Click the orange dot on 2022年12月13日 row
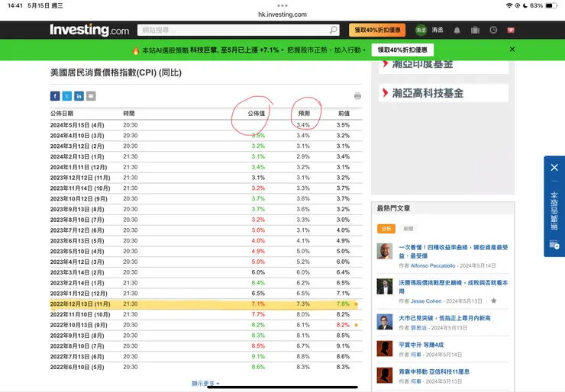The width and height of the screenshot is (565, 392). [x=356, y=304]
